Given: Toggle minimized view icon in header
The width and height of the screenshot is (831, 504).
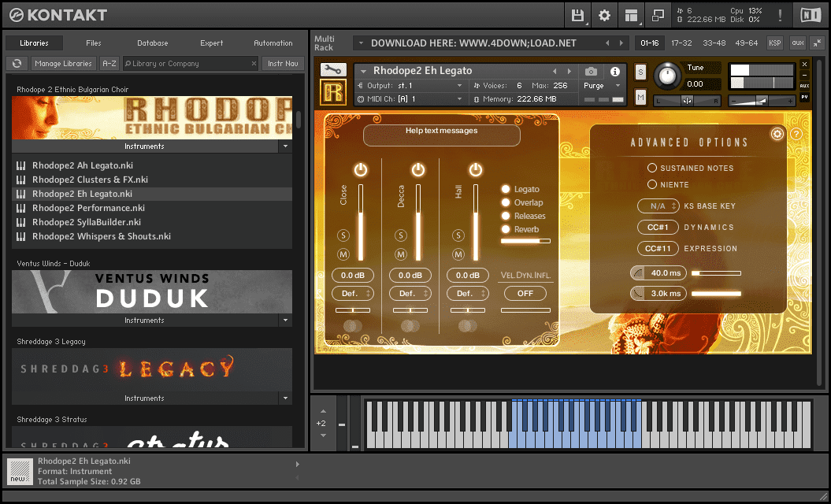Looking at the screenshot, I should coord(658,16).
